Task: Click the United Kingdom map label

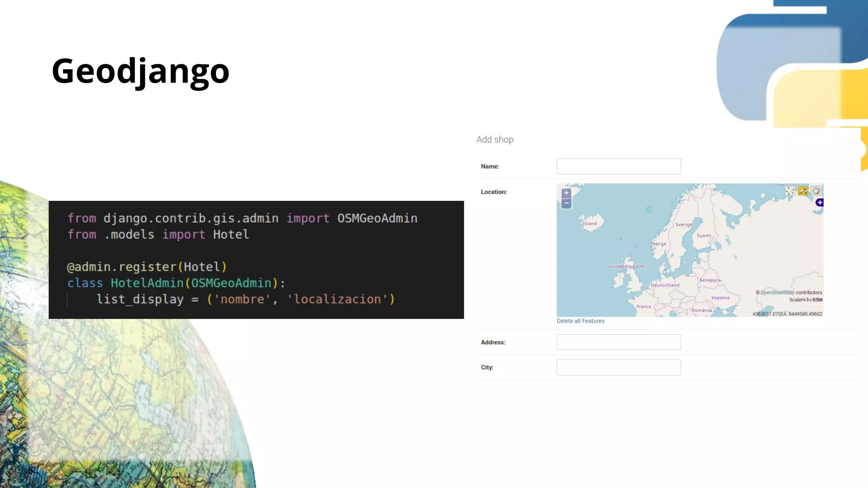Action: pos(626,266)
